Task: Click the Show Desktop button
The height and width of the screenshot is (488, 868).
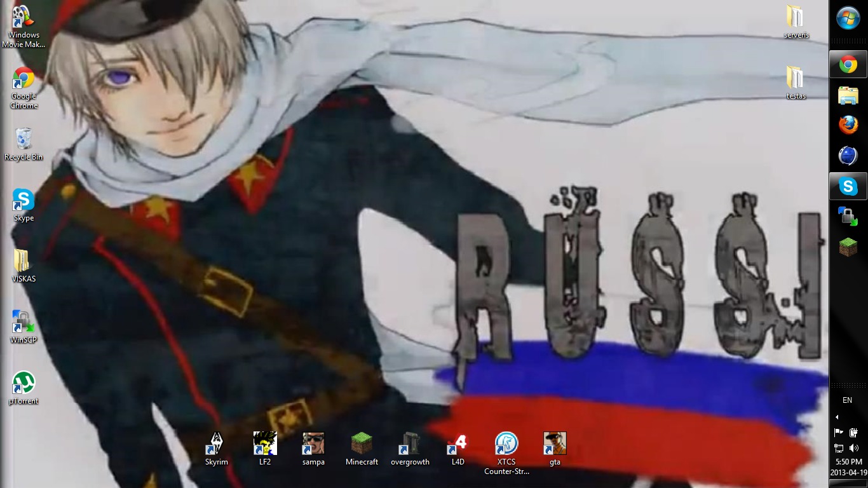Action: click(848, 484)
